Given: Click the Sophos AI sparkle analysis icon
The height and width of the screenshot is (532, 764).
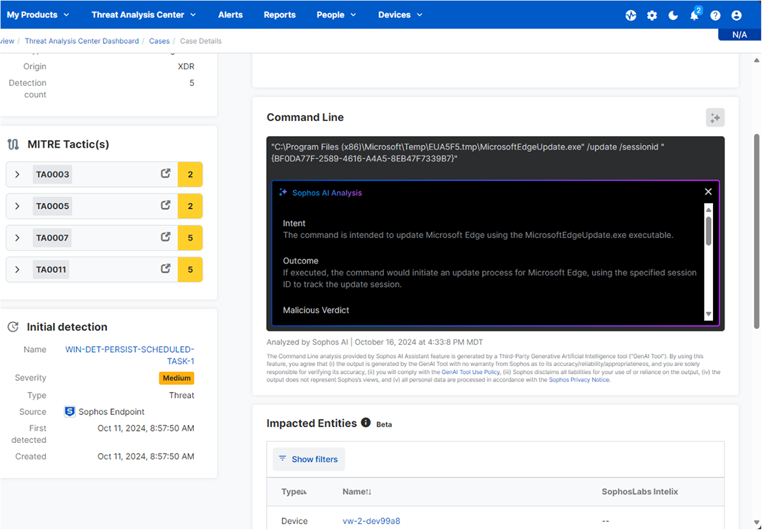Looking at the screenshot, I should pos(715,118).
